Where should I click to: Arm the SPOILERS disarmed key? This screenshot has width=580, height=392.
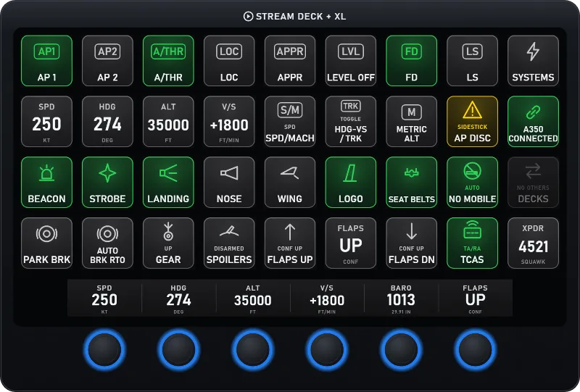(x=229, y=243)
